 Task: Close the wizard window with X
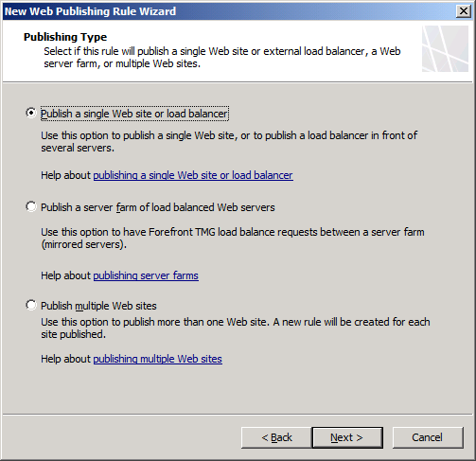tap(464, 11)
